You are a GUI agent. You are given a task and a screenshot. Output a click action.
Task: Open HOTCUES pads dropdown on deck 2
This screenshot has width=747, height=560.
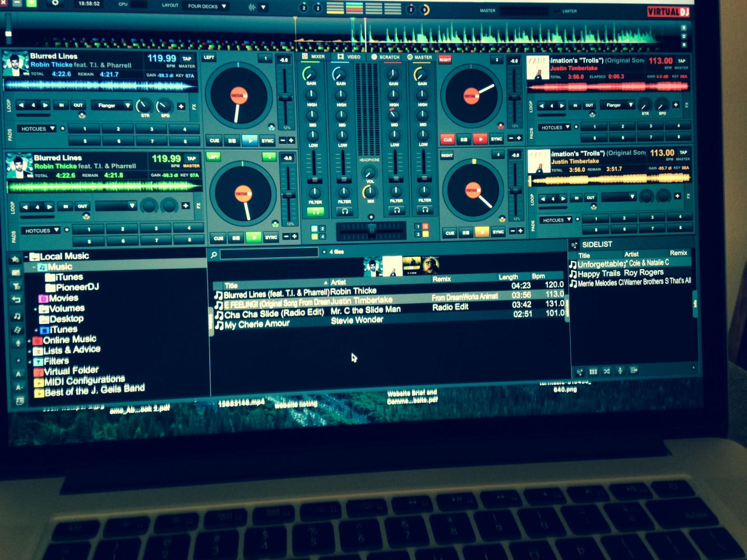[x=556, y=127]
